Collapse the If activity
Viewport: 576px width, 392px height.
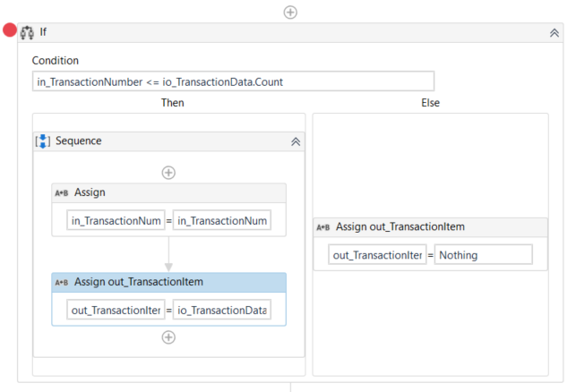coord(554,32)
